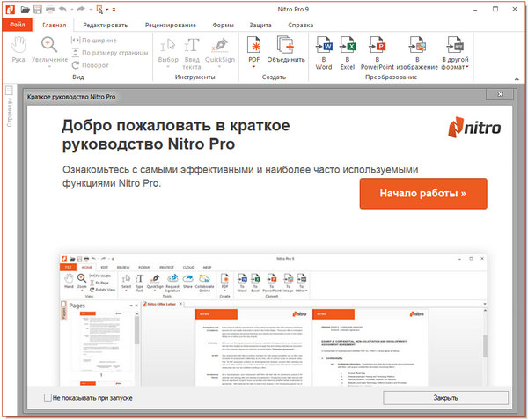Convert to Word using В Word icon
Viewport: 528px width, 420px height.
click(324, 44)
